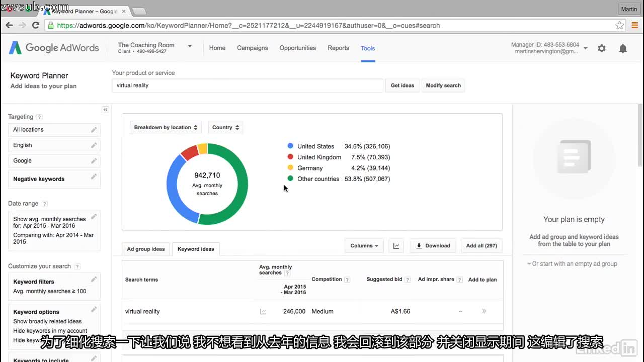Image resolution: width=644 pixels, height=362 pixels.
Task: Click the Get ideas button
Action: click(403, 85)
